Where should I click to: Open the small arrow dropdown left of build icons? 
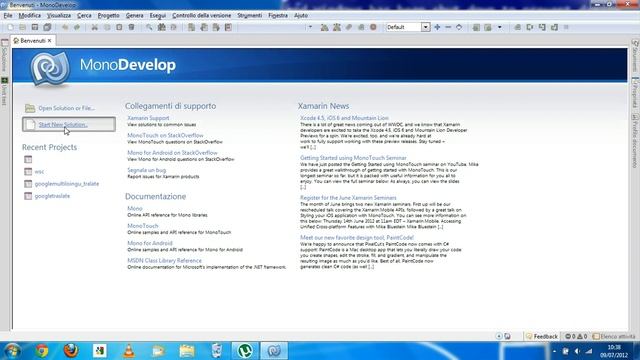310,27
